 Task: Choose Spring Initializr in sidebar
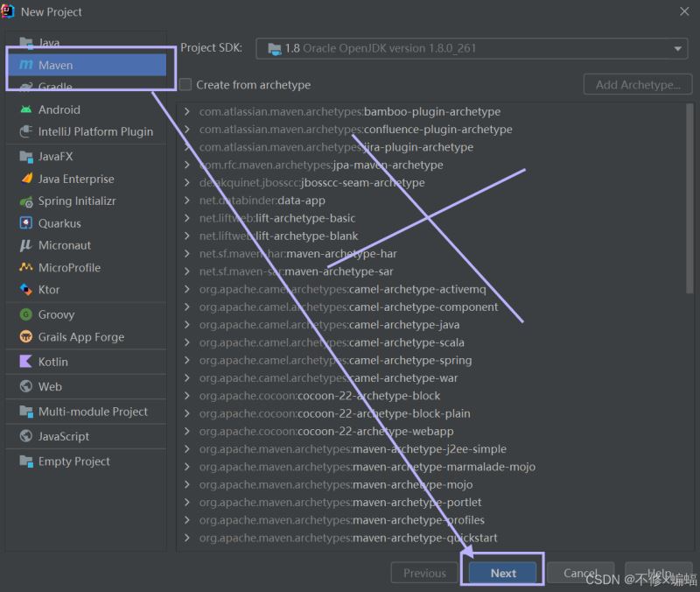tap(87, 201)
